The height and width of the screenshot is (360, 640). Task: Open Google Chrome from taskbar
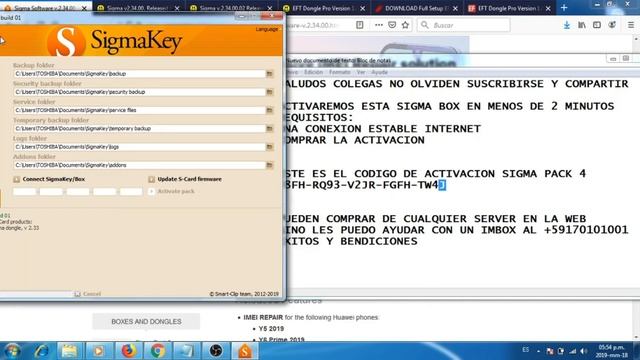(158, 351)
